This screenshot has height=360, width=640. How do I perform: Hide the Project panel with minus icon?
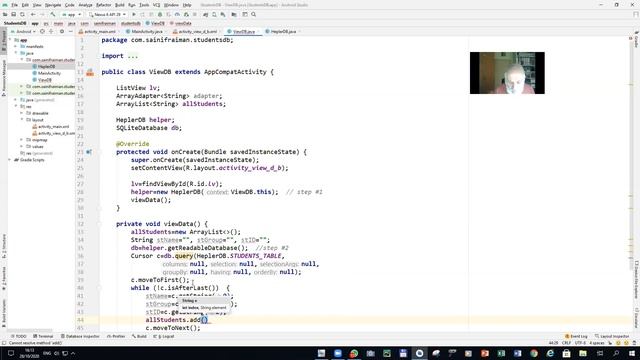coord(70,31)
